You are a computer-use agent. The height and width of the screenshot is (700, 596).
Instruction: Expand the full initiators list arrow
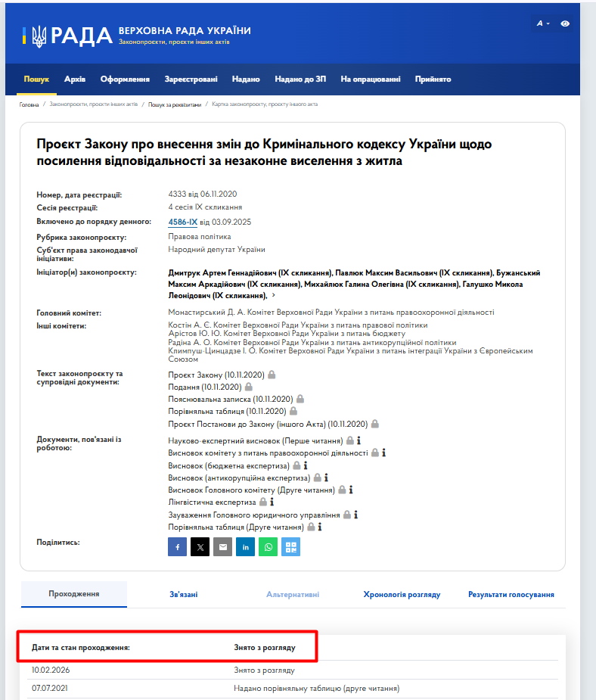(274, 296)
